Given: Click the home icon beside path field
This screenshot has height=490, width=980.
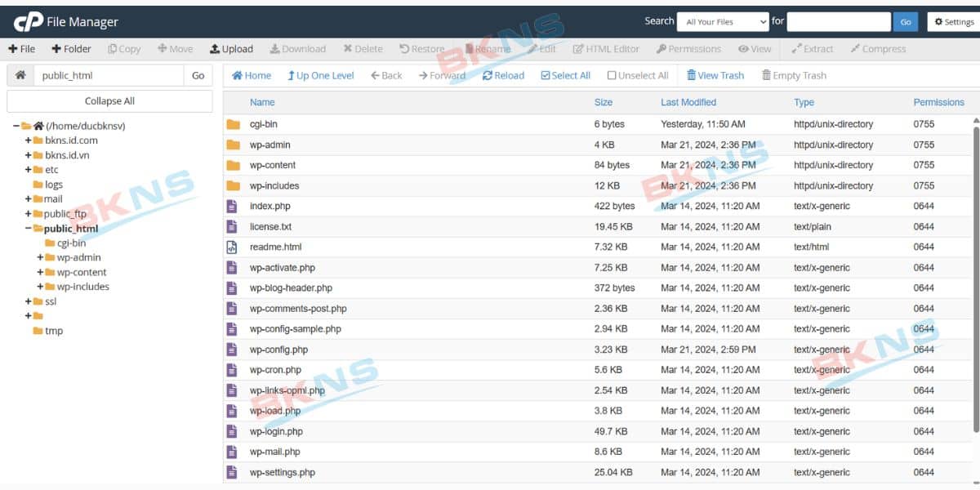Looking at the screenshot, I should [20, 75].
